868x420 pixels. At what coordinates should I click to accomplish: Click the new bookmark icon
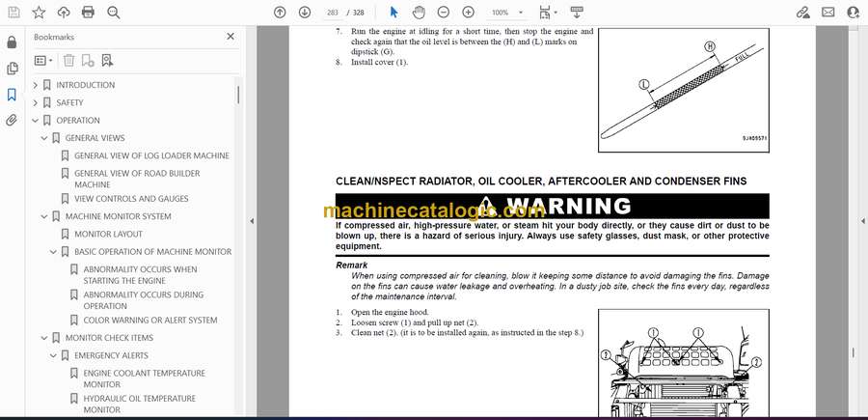[88, 61]
